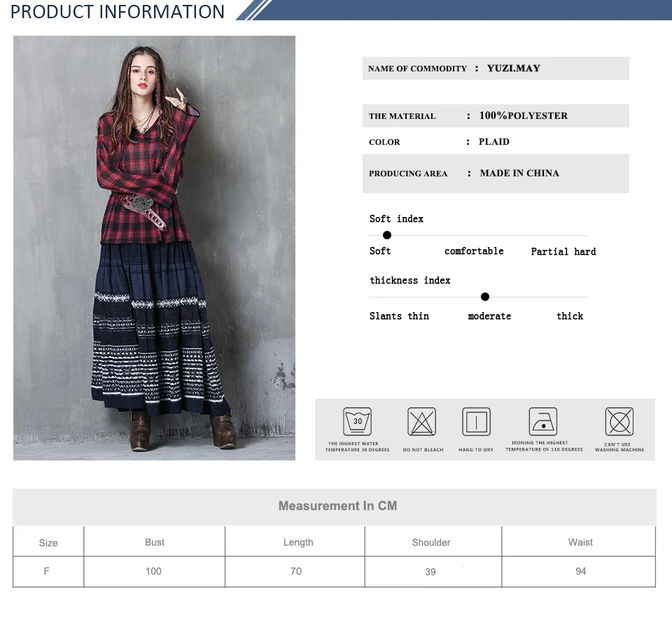Image resolution: width=672 pixels, height=620 pixels.
Task: Select the YUZI.MAY commodity name
Action: click(x=513, y=68)
